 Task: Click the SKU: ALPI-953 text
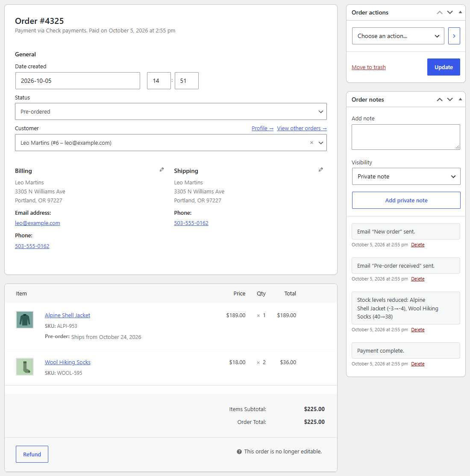(61, 326)
